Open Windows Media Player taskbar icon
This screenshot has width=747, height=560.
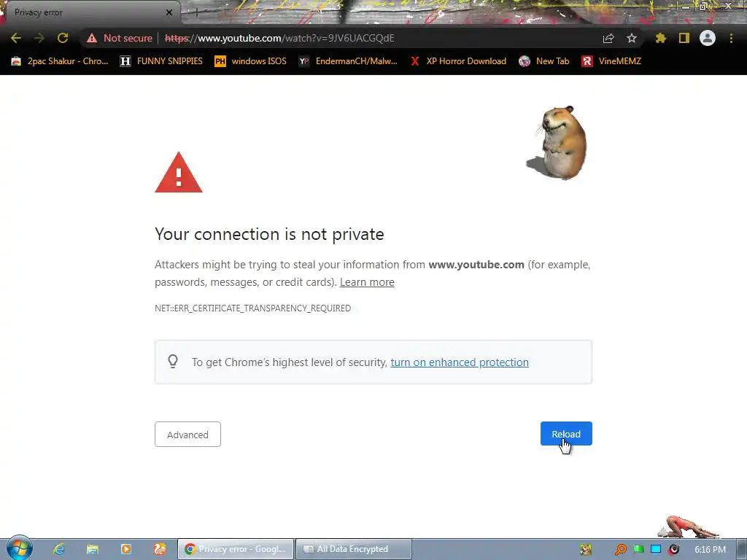[x=125, y=549]
